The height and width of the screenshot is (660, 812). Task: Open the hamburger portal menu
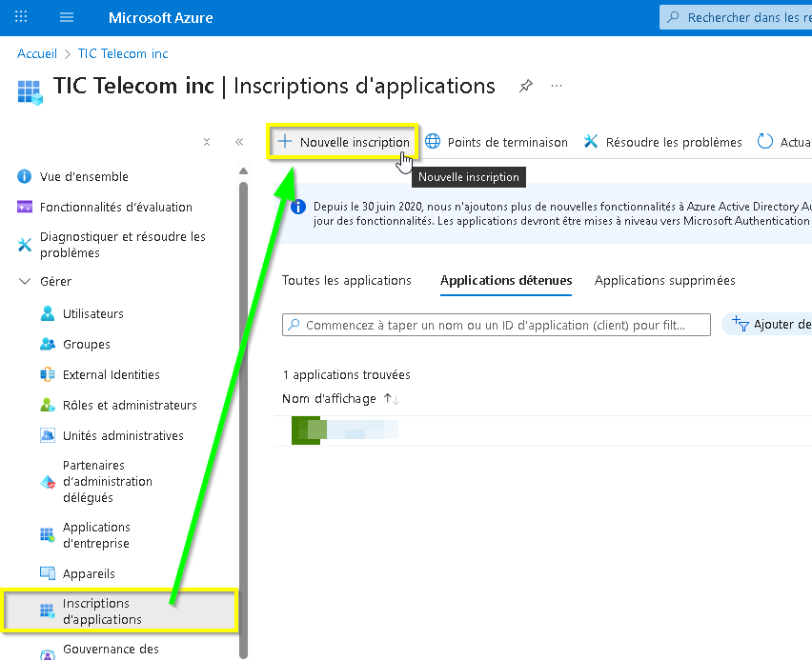coord(67,17)
